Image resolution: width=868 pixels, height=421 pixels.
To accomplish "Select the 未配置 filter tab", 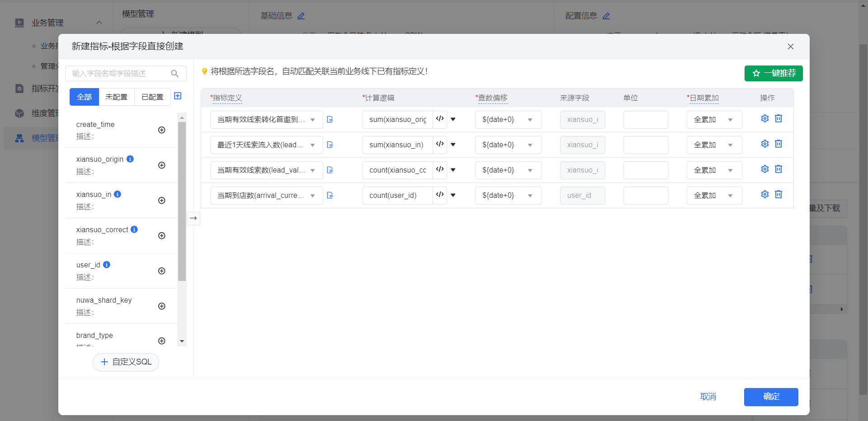I will (x=117, y=97).
